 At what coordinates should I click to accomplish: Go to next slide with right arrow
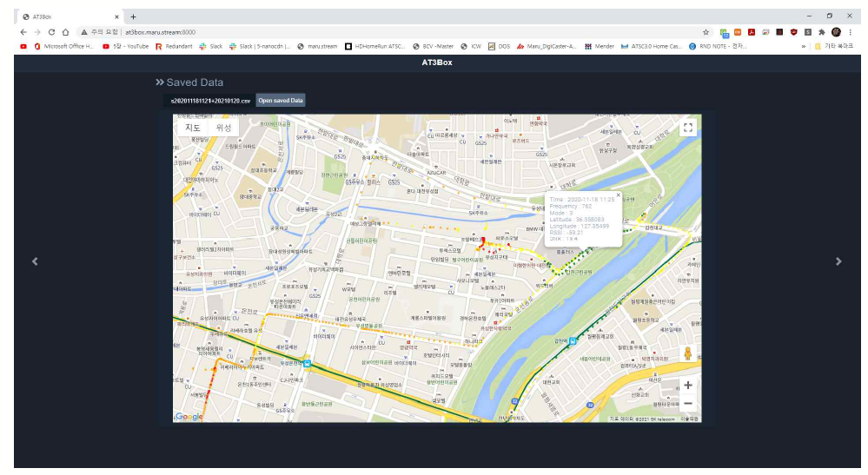pos(838,261)
